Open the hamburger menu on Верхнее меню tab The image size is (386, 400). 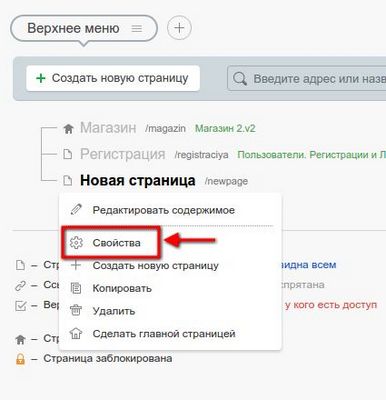tap(137, 28)
